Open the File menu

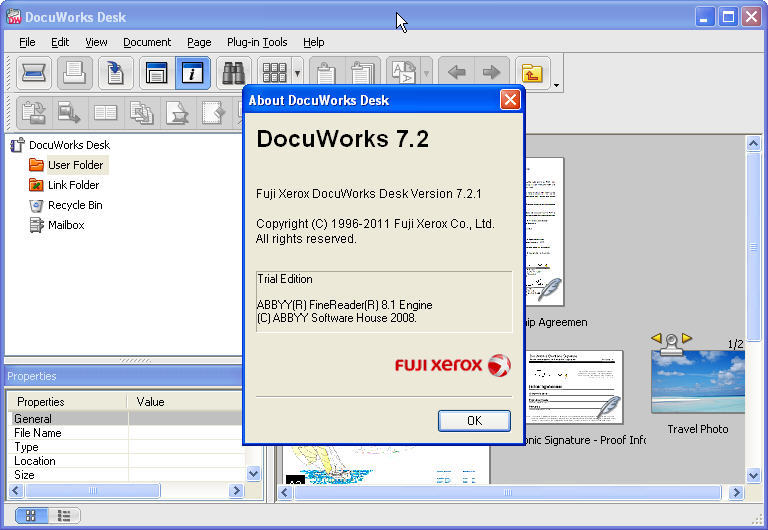point(27,42)
